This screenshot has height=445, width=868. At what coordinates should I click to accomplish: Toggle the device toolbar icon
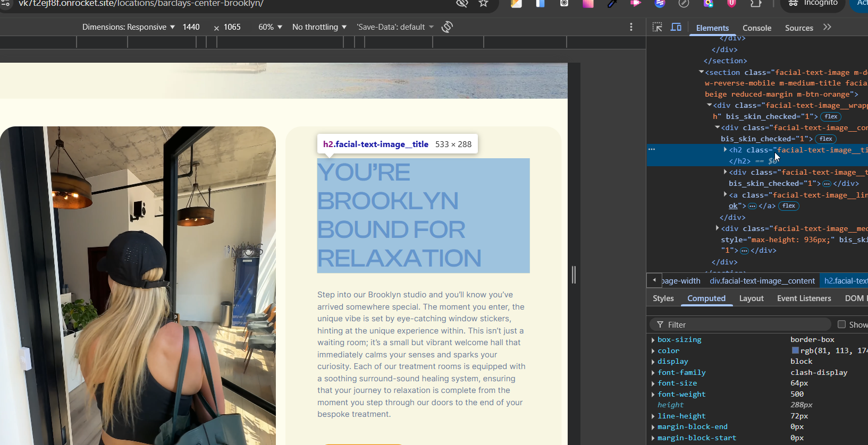[x=676, y=27]
